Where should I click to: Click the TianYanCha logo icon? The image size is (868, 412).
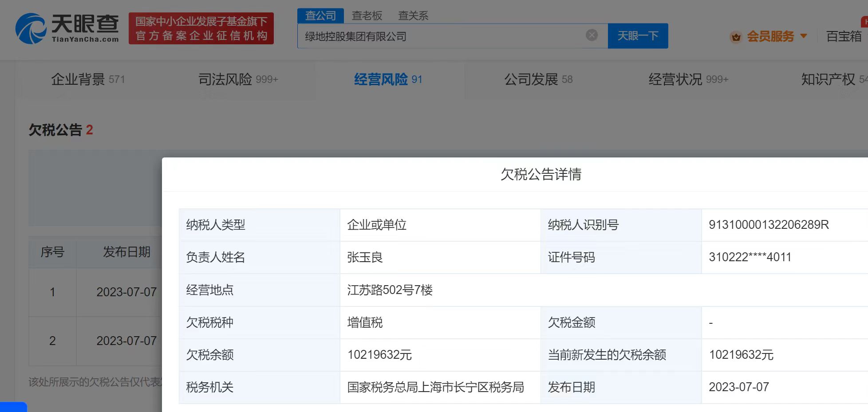[31, 28]
